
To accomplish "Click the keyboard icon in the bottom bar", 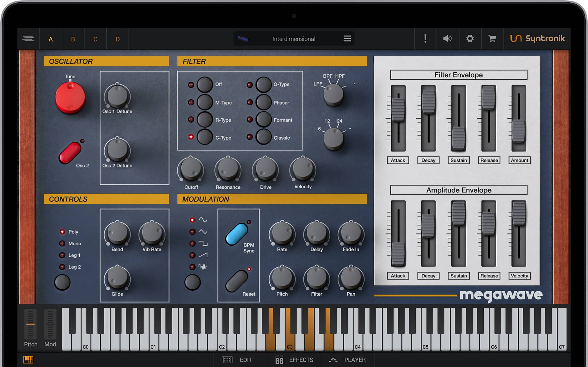I will (x=28, y=360).
